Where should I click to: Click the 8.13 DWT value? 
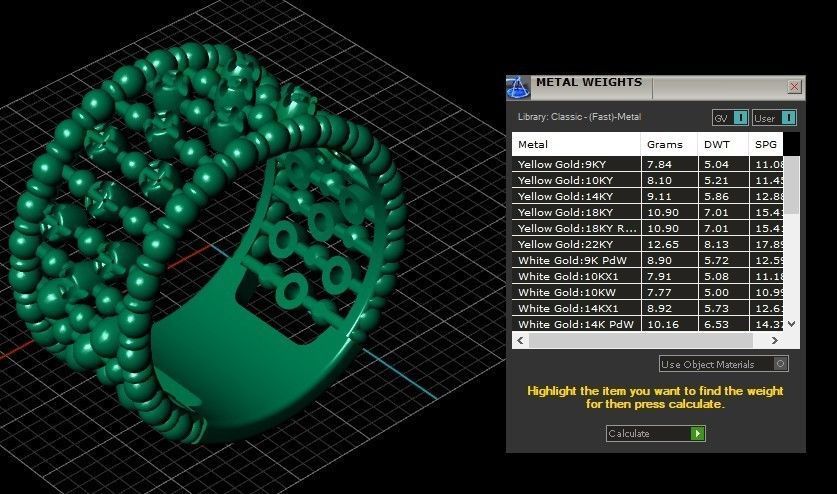716,244
